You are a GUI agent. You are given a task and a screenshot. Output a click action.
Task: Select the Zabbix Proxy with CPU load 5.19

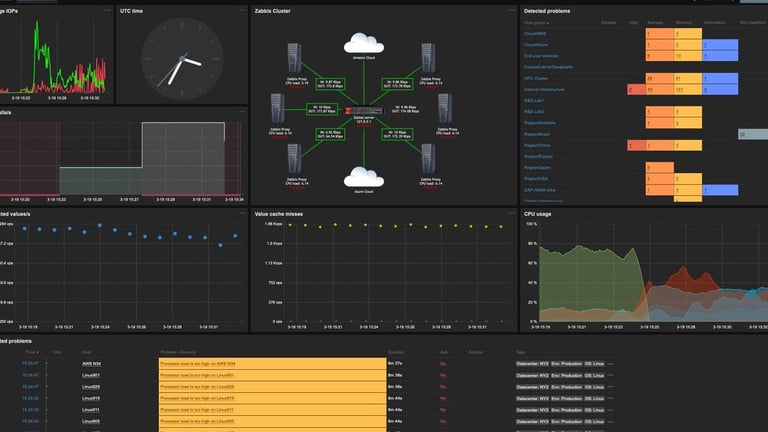(x=294, y=58)
